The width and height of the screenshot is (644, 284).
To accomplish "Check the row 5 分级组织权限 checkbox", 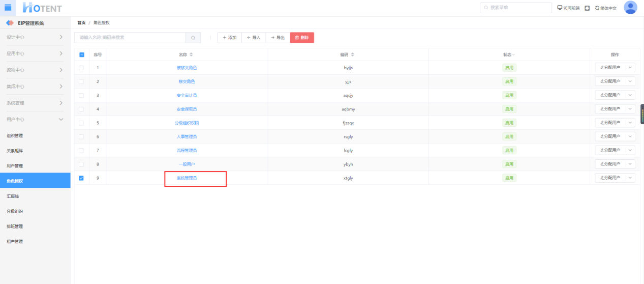I will click(81, 123).
